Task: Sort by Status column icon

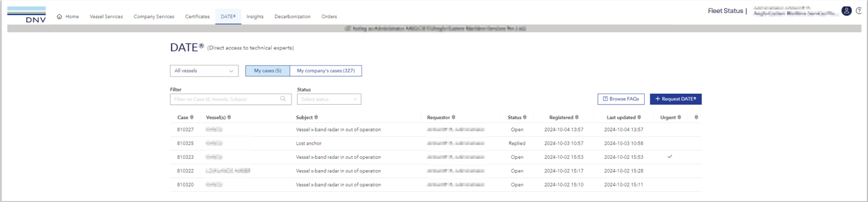Action: click(x=525, y=117)
